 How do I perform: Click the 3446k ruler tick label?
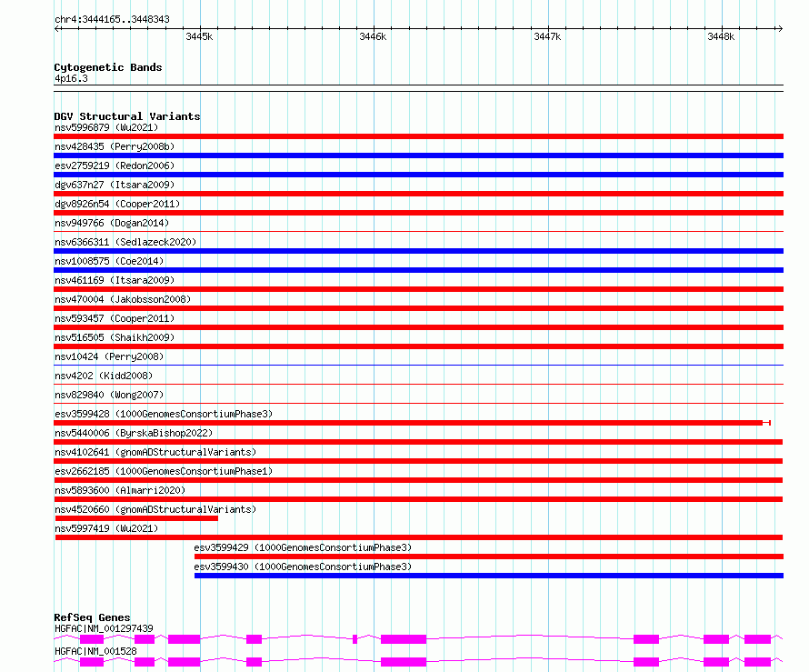(x=373, y=36)
